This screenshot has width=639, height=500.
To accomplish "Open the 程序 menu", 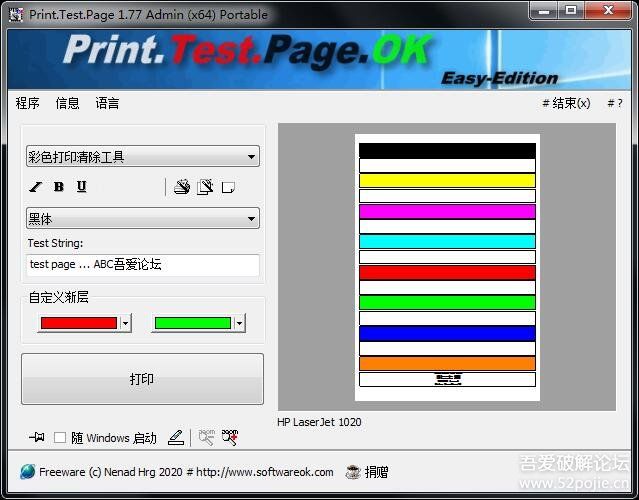I will click(x=28, y=103).
